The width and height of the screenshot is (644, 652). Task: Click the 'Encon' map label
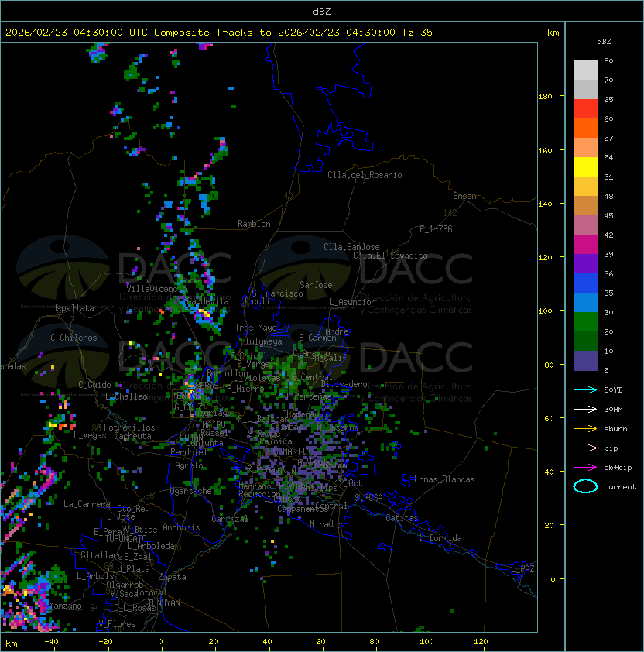pos(464,196)
